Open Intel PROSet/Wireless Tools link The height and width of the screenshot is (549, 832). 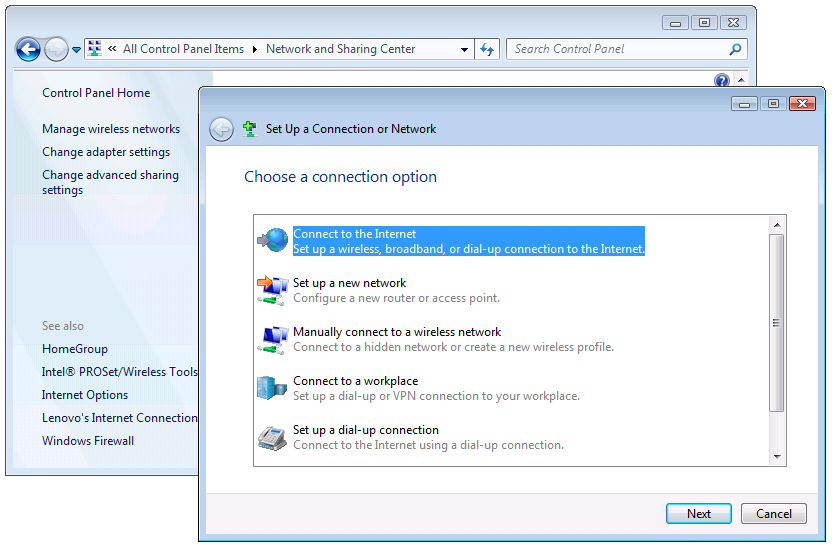pyautogui.click(x=120, y=372)
